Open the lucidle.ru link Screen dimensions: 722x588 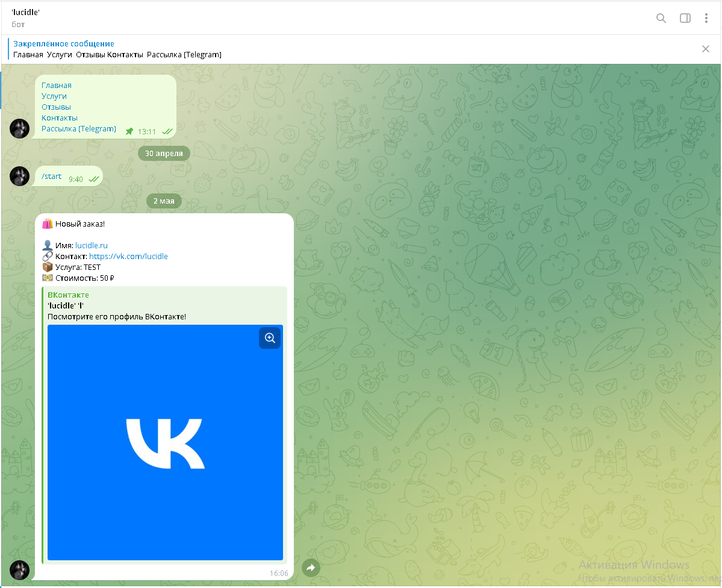[91, 246]
